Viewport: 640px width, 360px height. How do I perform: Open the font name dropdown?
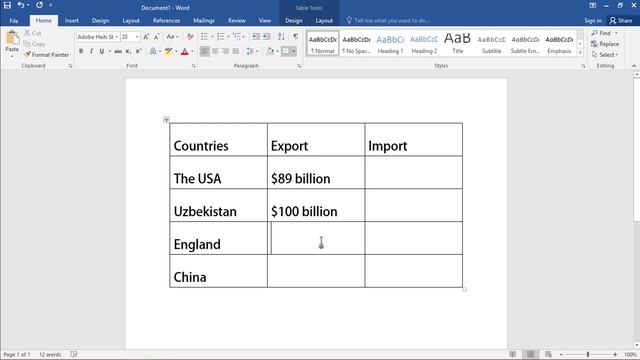click(117, 37)
